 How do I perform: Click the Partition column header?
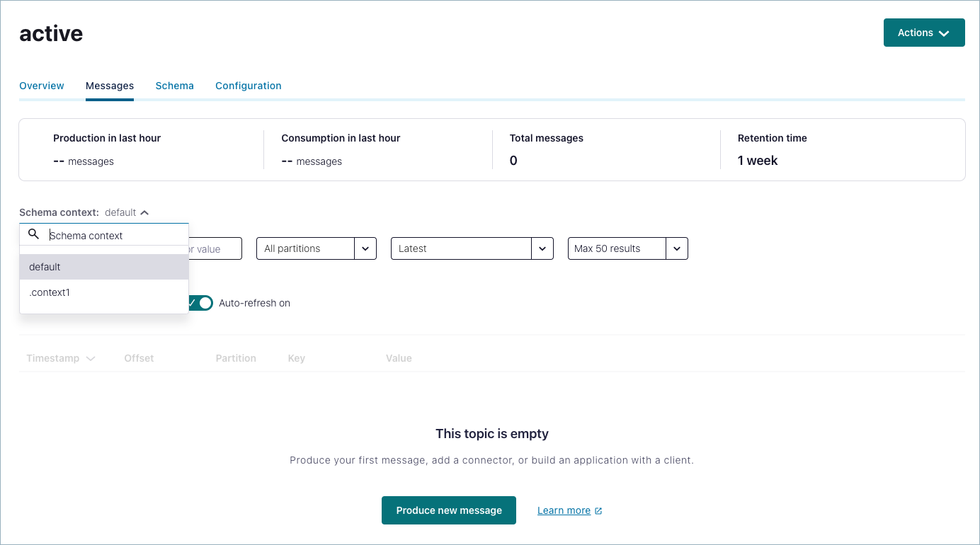(236, 358)
